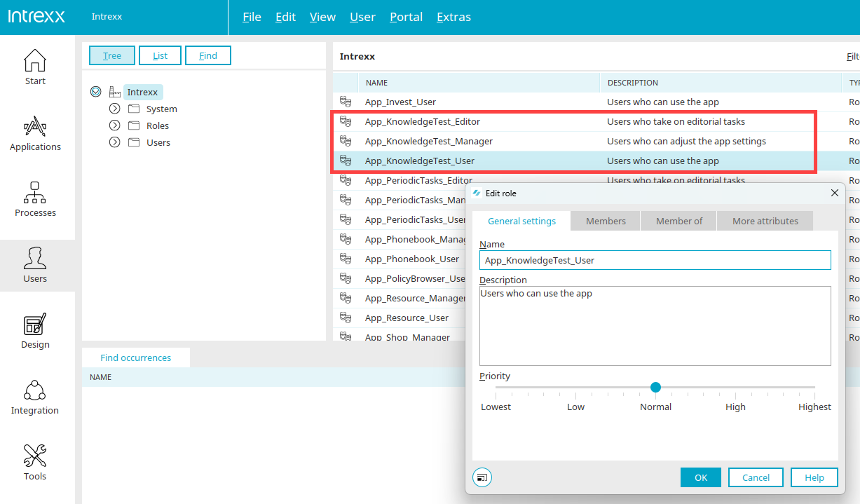Click role icon of App_Phonebook_User row
This screenshot has width=860, height=504.
346,259
